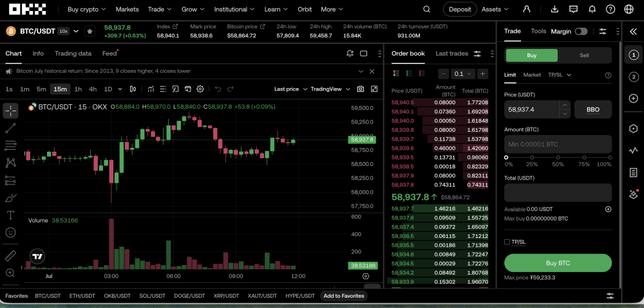Viewport: 644px width, 308px height.
Task: Open the Last price dropdown
Action: coord(291,89)
